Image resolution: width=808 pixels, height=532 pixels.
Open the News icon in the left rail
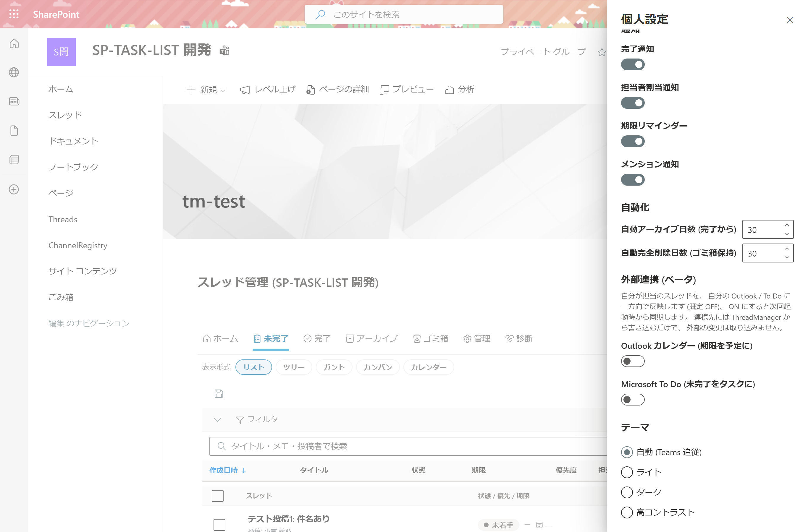click(14, 101)
